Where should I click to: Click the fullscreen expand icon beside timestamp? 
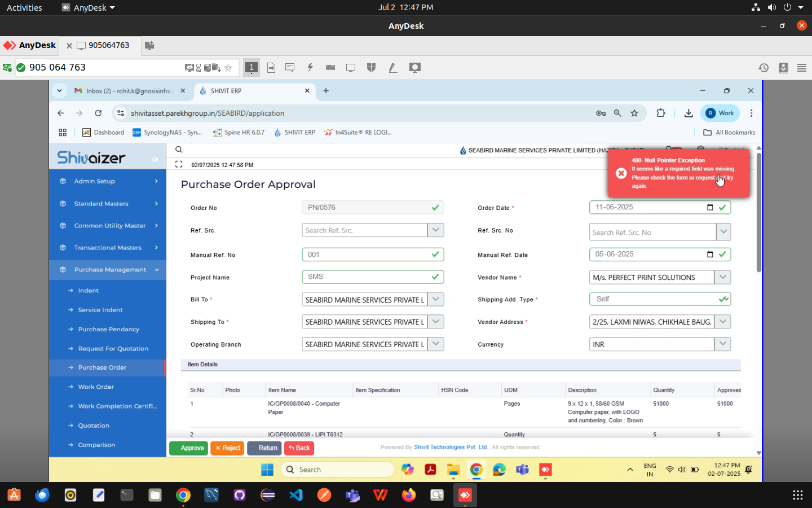click(179, 164)
